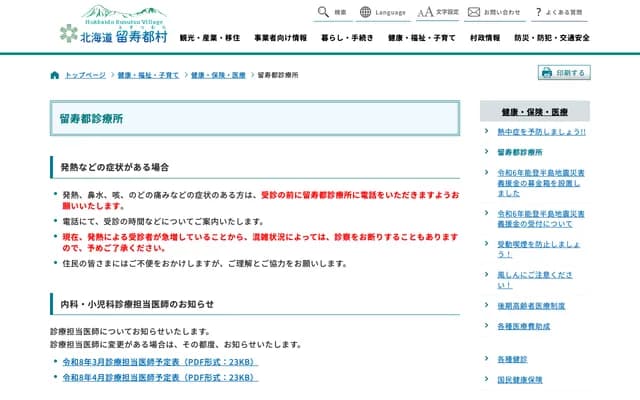Click the chevron beside 風しんにご注意ください
The image size is (640, 400).
pos(487,274)
